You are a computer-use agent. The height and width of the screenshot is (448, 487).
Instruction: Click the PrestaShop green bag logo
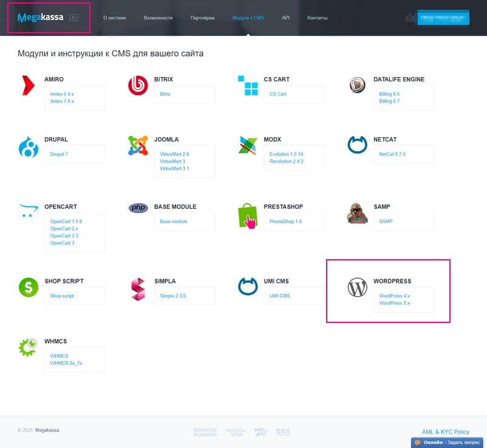coord(248,216)
